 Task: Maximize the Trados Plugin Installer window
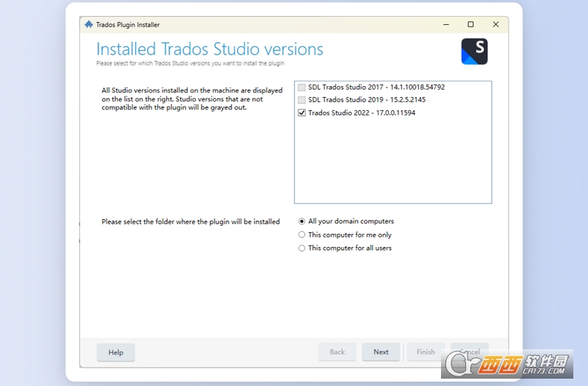click(470, 24)
